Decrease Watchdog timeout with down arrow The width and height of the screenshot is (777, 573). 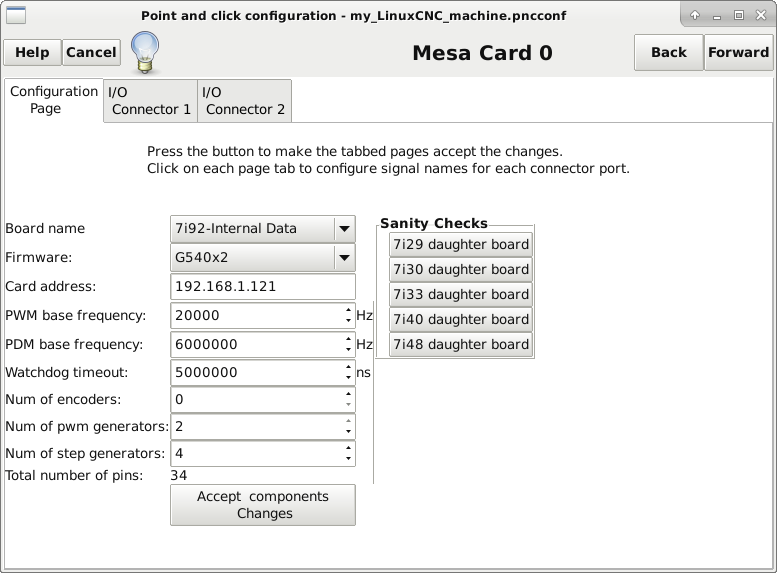[348, 378]
